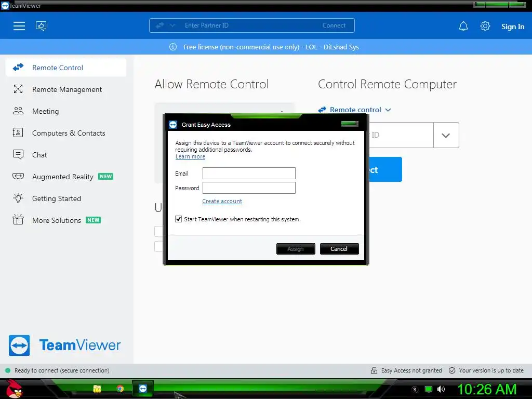The image size is (532, 399).
Task: Open Remote Management section
Action: [66, 89]
